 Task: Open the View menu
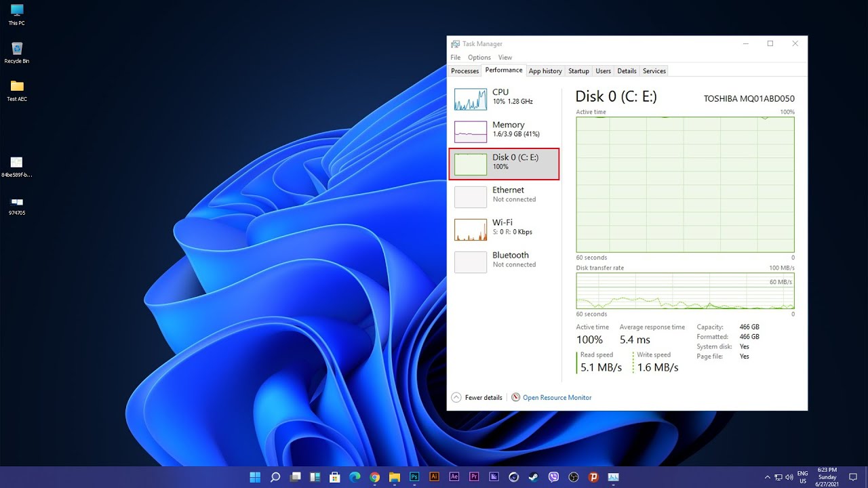pos(505,58)
